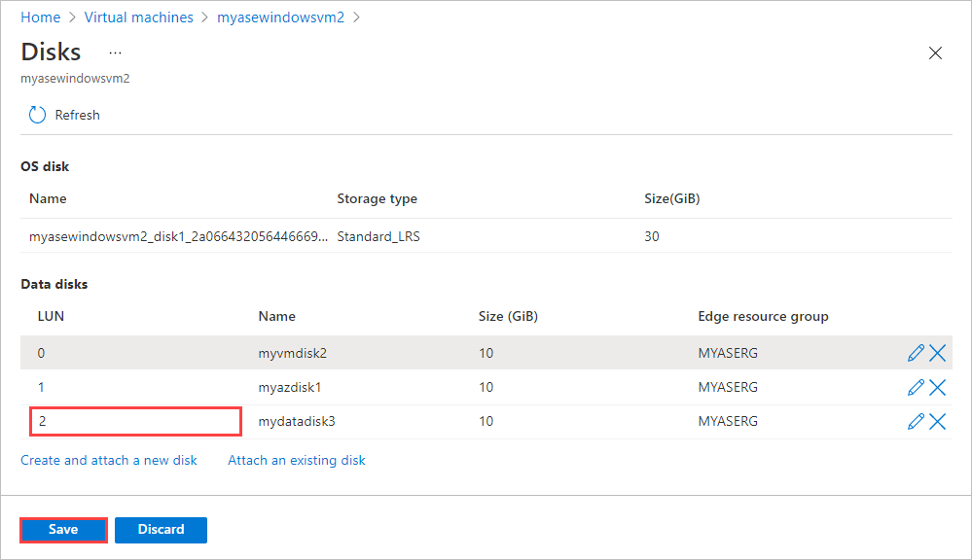Viewport: 972px width, 560px height.
Task: Select the OS disk name entry
Action: pos(178,236)
